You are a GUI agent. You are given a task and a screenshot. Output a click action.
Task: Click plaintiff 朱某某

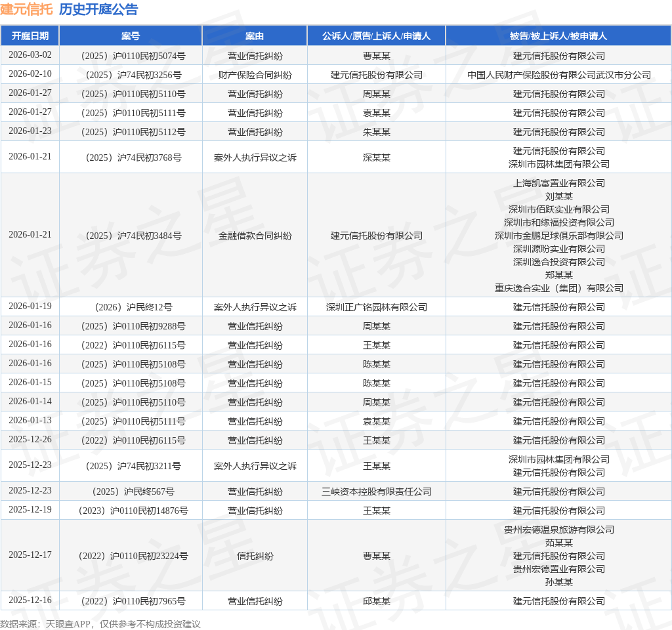pyautogui.click(x=377, y=132)
